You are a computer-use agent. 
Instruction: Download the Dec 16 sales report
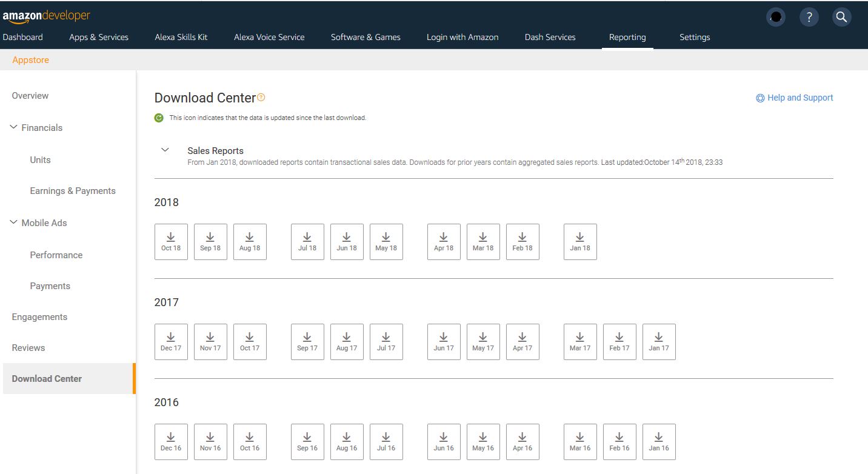pyautogui.click(x=171, y=442)
